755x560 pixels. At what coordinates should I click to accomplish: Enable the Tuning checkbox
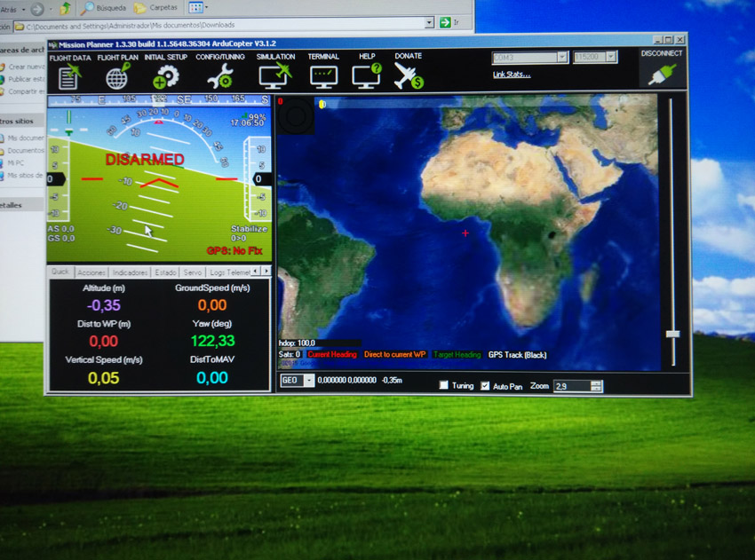[x=444, y=386]
